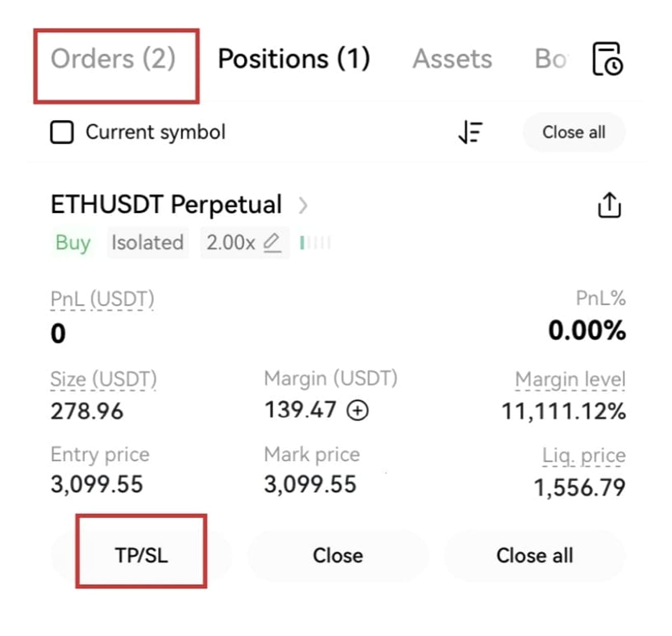This screenshot has width=672, height=636.
Task: Click the PnL (USDT) label
Action: 102,299
